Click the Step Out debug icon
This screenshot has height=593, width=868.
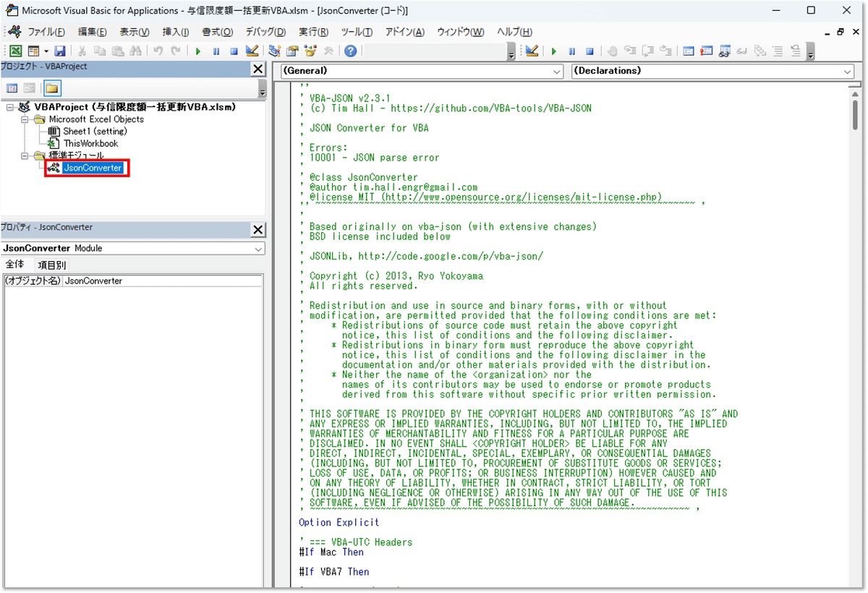point(665,51)
